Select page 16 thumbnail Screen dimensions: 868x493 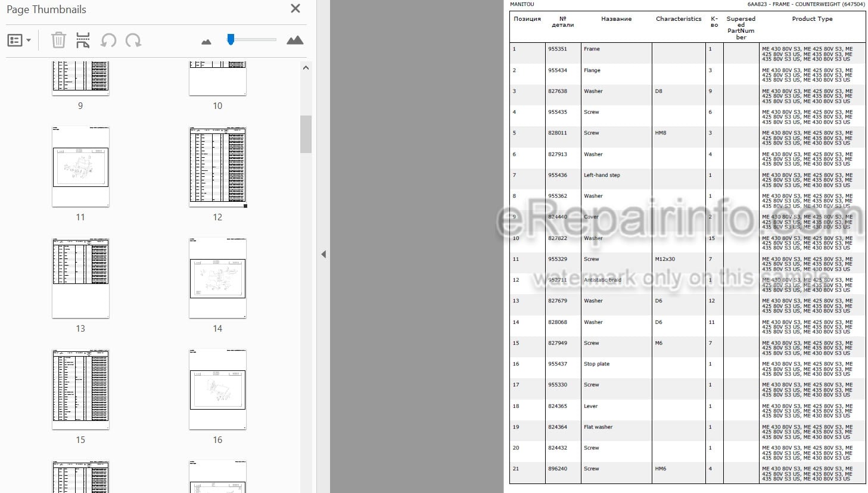pos(217,389)
